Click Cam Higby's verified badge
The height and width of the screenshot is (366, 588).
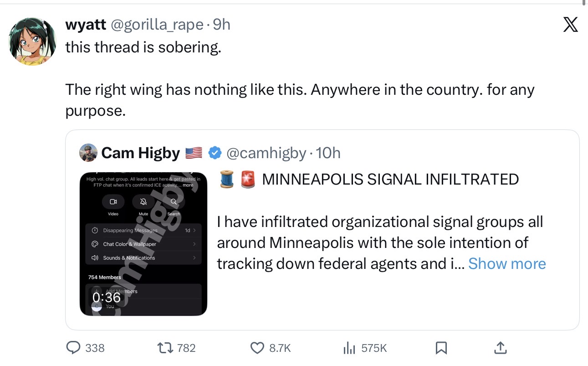click(215, 153)
